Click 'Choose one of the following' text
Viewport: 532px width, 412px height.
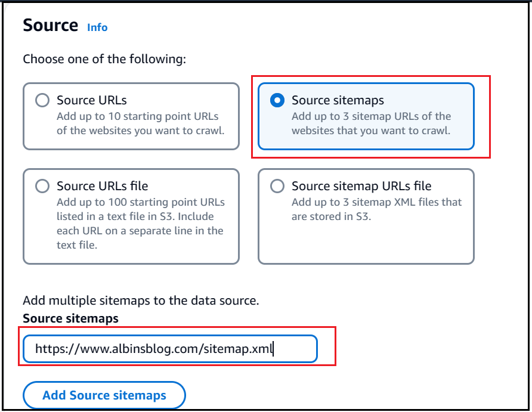(104, 60)
